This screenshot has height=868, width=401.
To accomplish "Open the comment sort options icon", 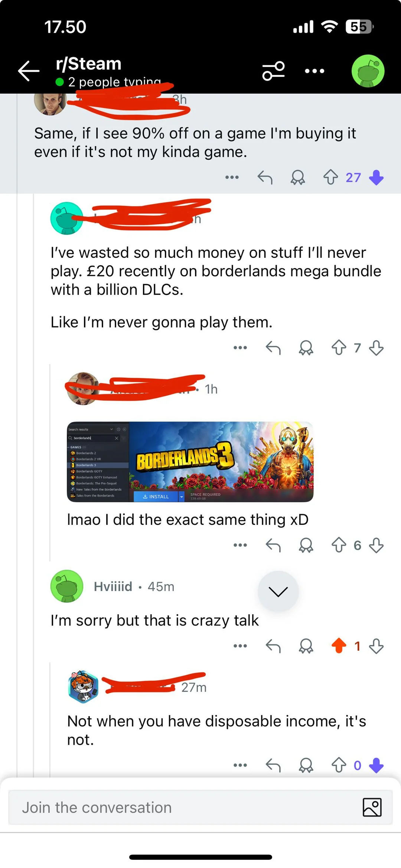I will coord(273,71).
